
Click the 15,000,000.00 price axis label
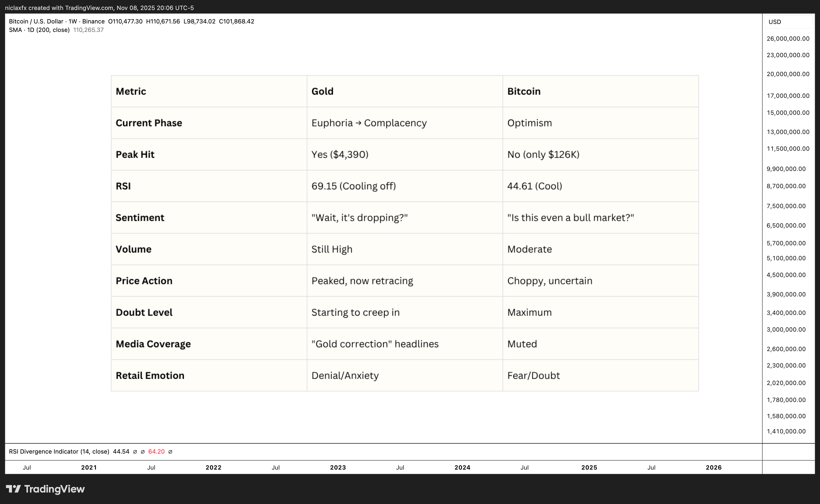pos(788,113)
